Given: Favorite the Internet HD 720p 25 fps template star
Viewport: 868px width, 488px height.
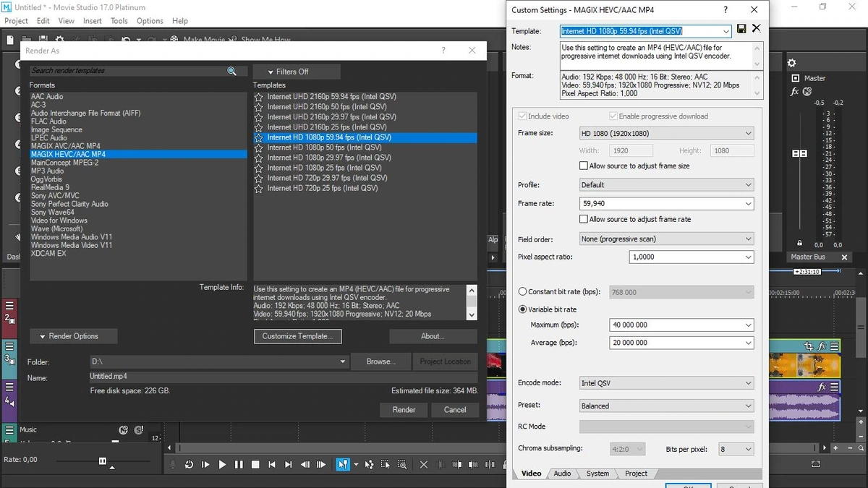Looking at the screenshot, I should coord(259,188).
